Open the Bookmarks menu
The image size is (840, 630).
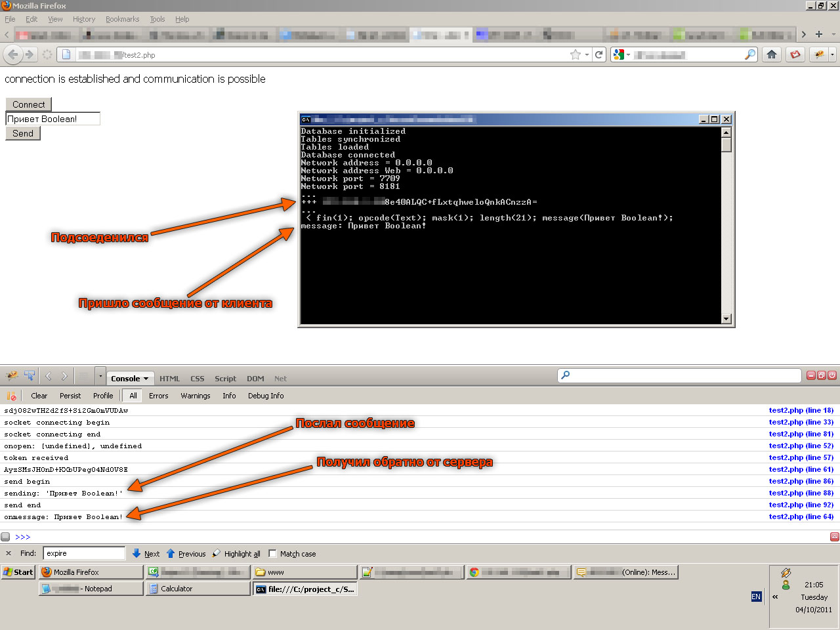(122, 19)
